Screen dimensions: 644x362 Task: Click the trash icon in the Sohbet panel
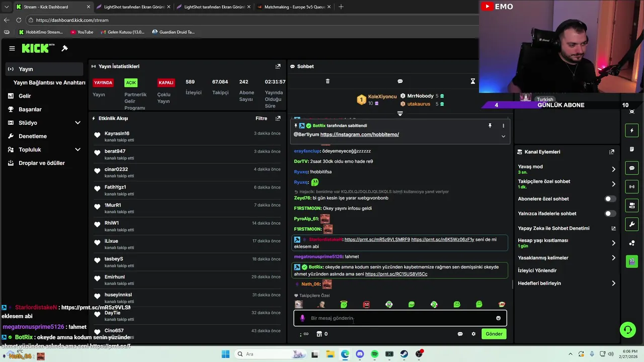[x=328, y=81]
